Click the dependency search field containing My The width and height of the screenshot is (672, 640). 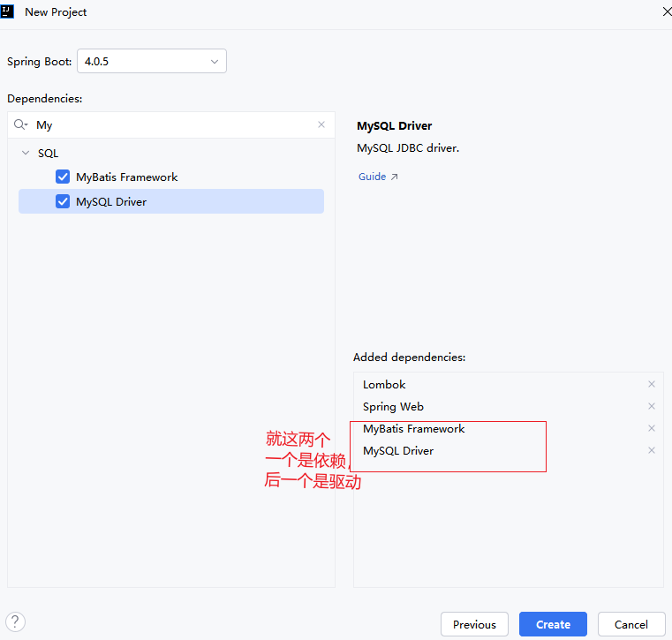pos(171,125)
